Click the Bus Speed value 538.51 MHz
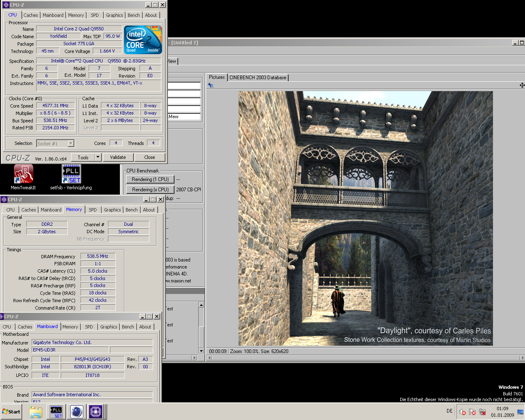 [55, 120]
